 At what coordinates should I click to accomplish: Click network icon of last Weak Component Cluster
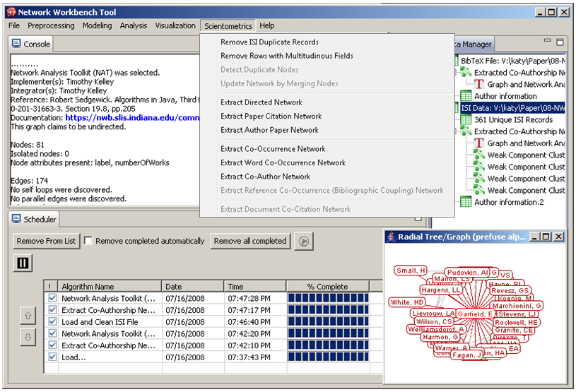[478, 190]
